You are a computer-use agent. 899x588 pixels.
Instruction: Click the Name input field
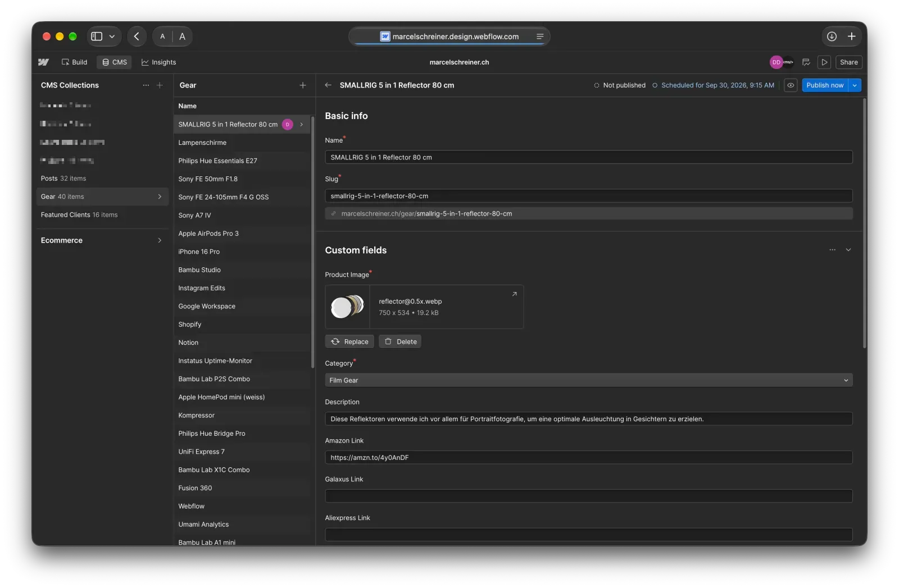(588, 157)
